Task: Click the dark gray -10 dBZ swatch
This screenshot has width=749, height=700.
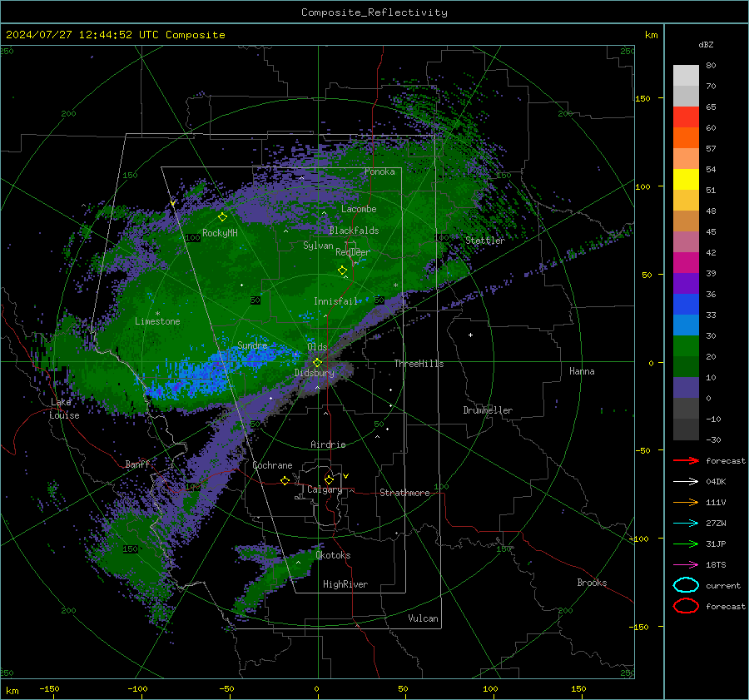Action: [686, 429]
